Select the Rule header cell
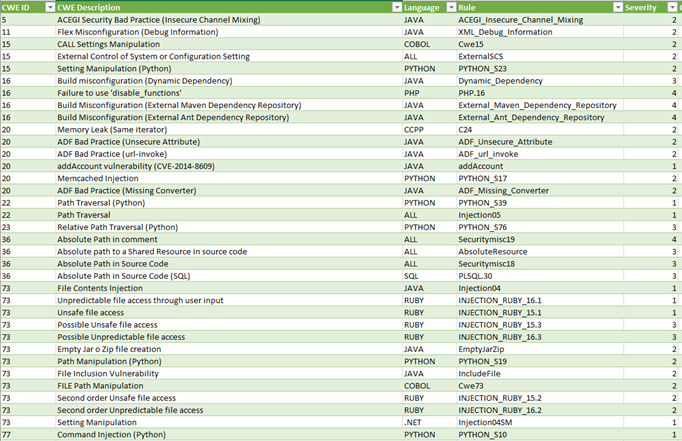 tap(540, 7)
